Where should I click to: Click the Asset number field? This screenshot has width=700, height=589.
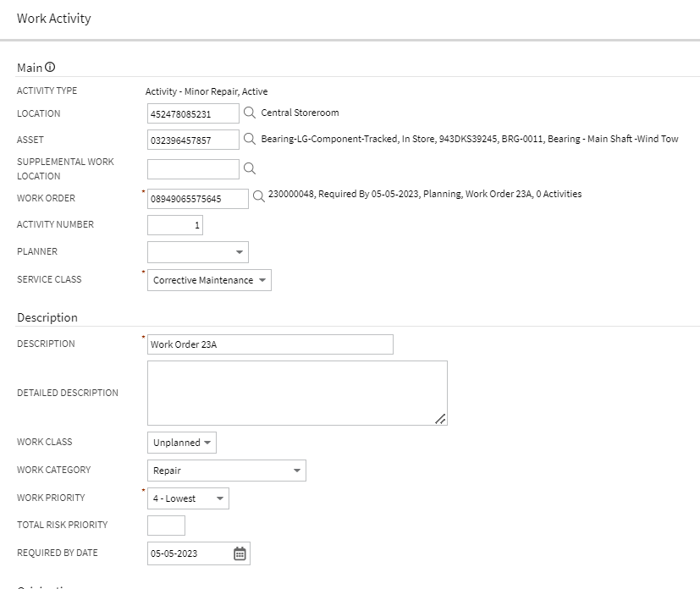193,140
